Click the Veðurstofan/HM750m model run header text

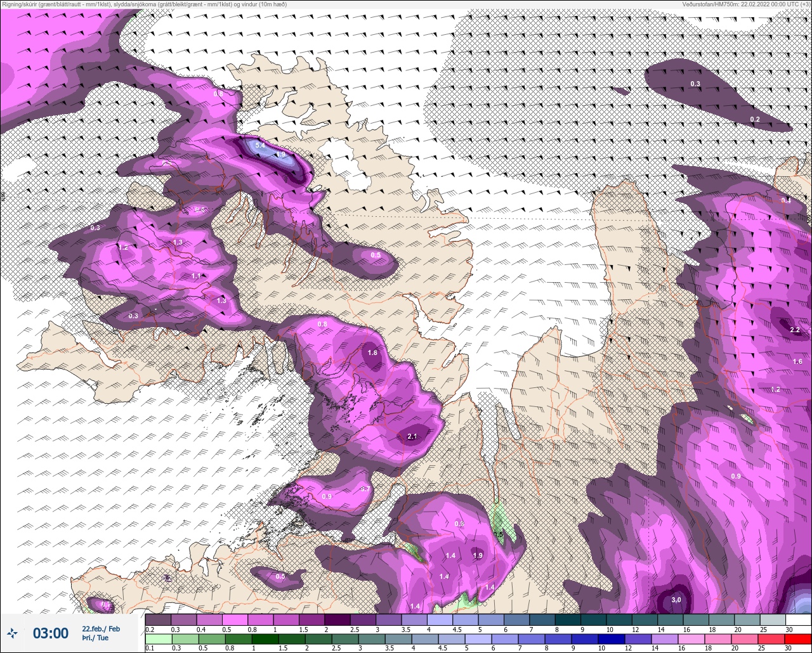[746, 4]
